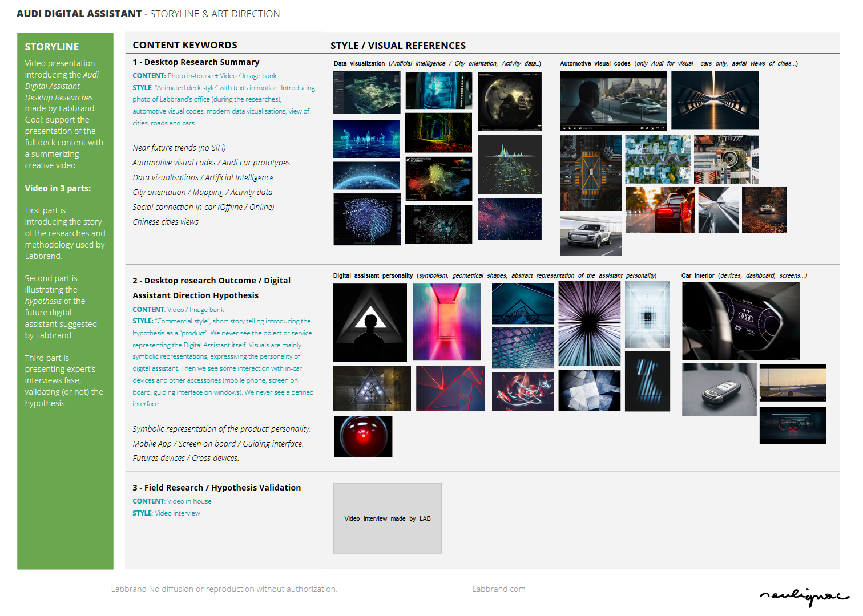This screenshot has width=863, height=616.
Task: Select the purple starry particle image
Action: (510, 219)
